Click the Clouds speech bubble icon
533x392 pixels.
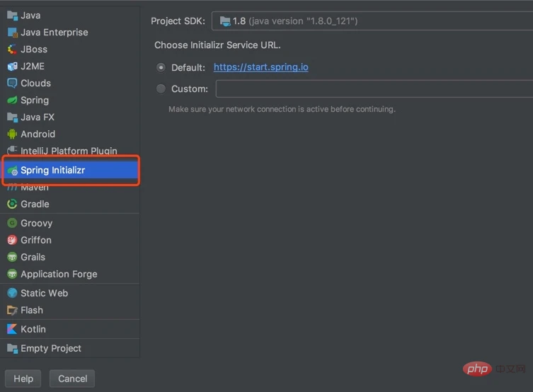(12, 83)
